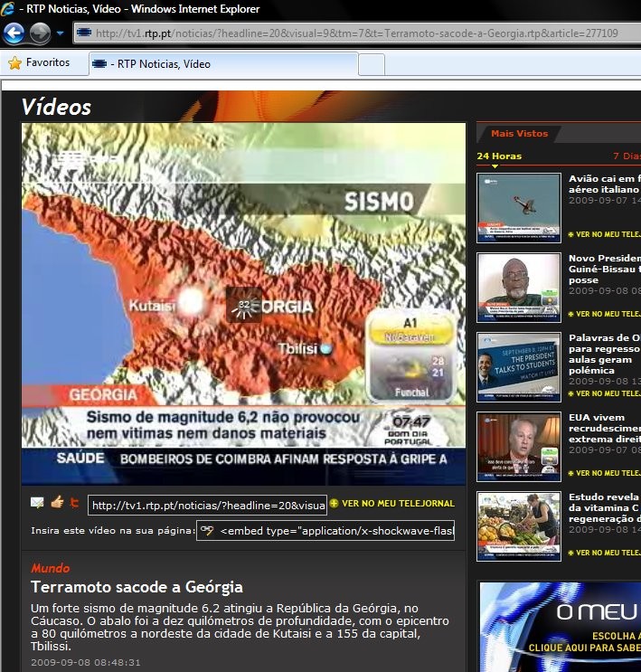Switch to the 7 Dias tab
This screenshot has width=641, height=672.
pos(627,156)
